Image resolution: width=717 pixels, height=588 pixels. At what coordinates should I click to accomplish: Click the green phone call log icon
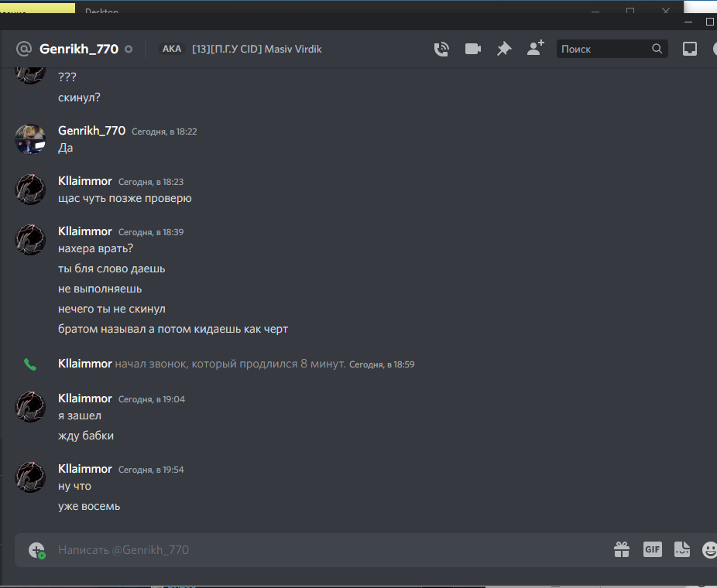30,364
